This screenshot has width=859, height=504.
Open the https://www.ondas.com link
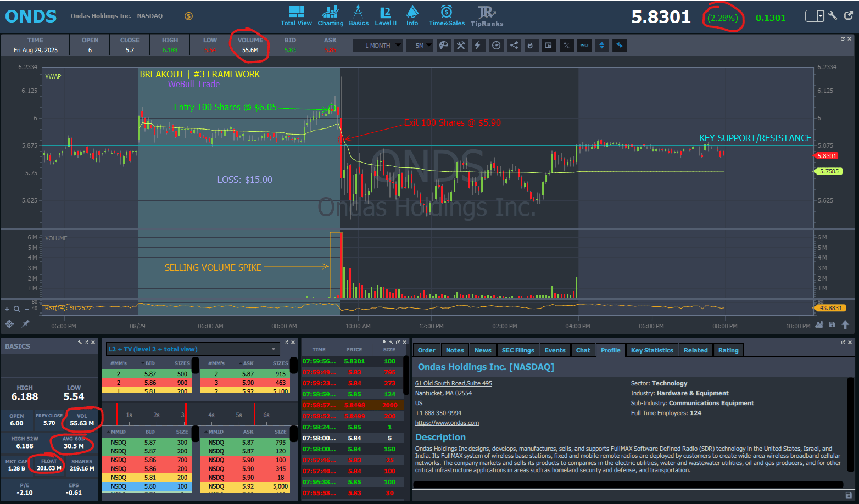[447, 423]
